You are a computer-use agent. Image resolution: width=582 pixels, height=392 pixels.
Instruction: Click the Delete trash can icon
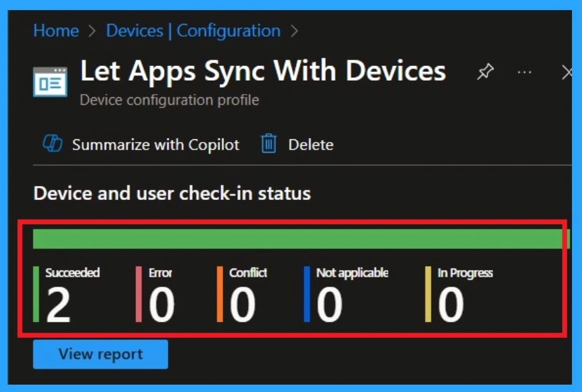pyautogui.click(x=269, y=144)
